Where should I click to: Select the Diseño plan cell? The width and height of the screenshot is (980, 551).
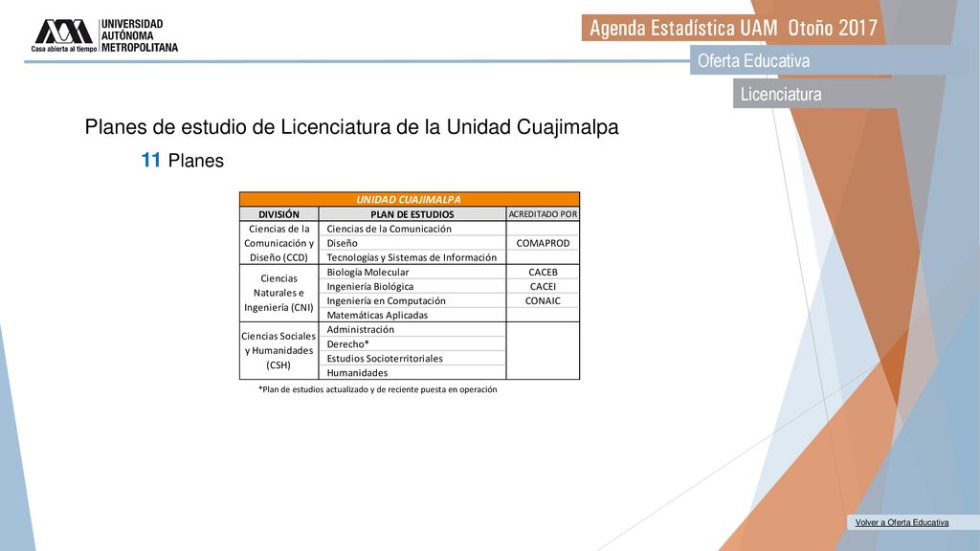pos(412,243)
